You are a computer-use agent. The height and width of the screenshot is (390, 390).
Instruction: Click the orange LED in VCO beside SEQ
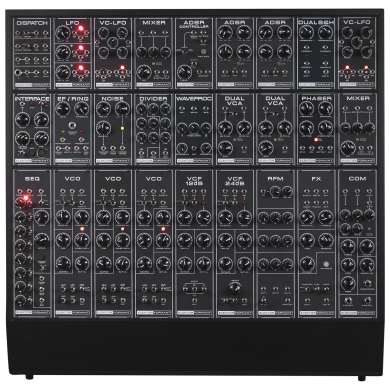tap(82, 229)
